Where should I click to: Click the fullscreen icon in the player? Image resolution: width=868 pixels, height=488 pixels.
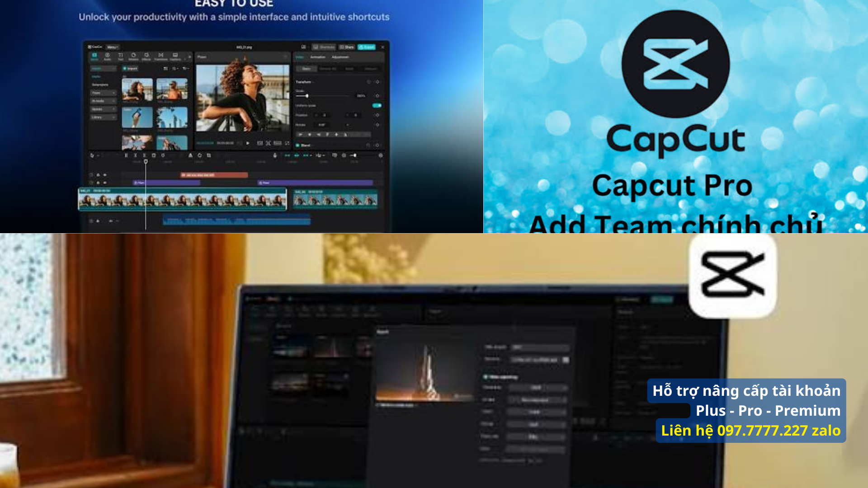tap(287, 143)
